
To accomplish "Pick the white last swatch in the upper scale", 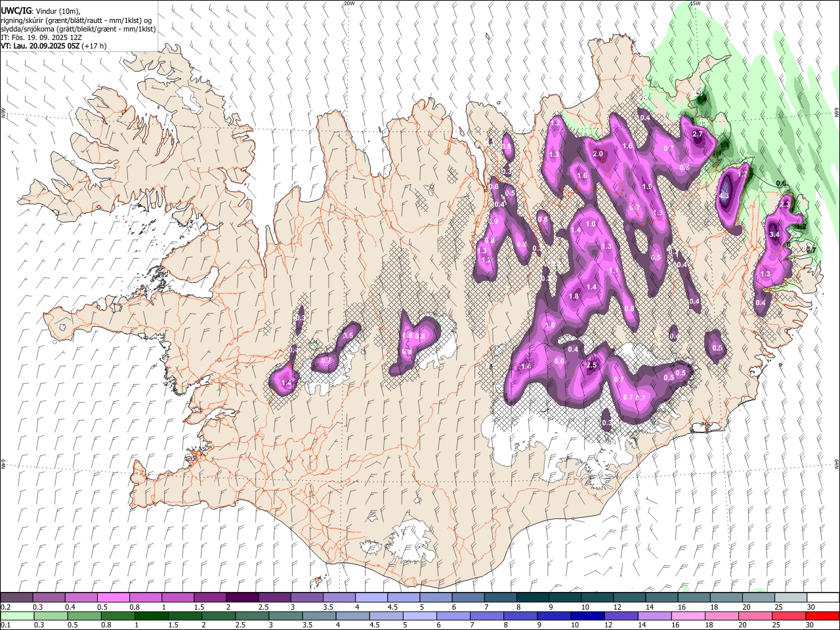I will (x=822, y=598).
